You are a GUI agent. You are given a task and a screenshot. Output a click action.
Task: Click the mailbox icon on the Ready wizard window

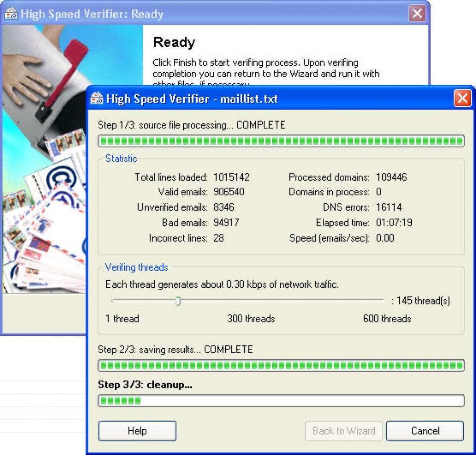click(11, 13)
